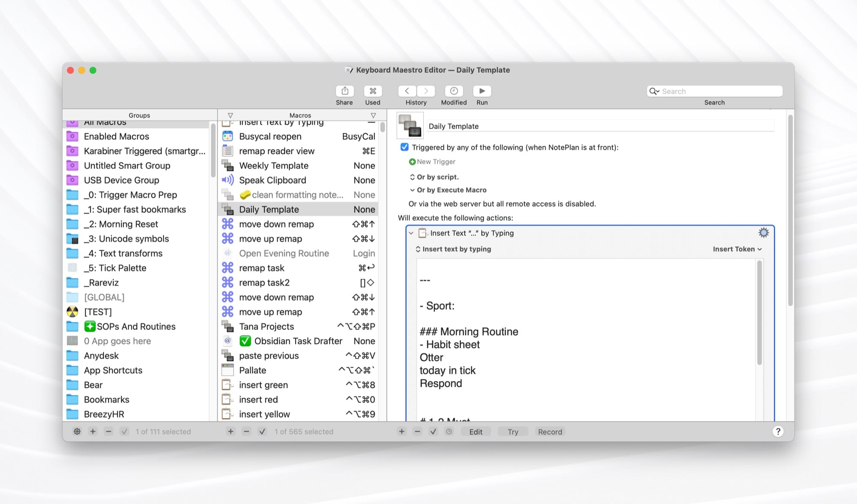Image resolution: width=857 pixels, height=504 pixels.
Task: Click the Try button
Action: click(513, 432)
